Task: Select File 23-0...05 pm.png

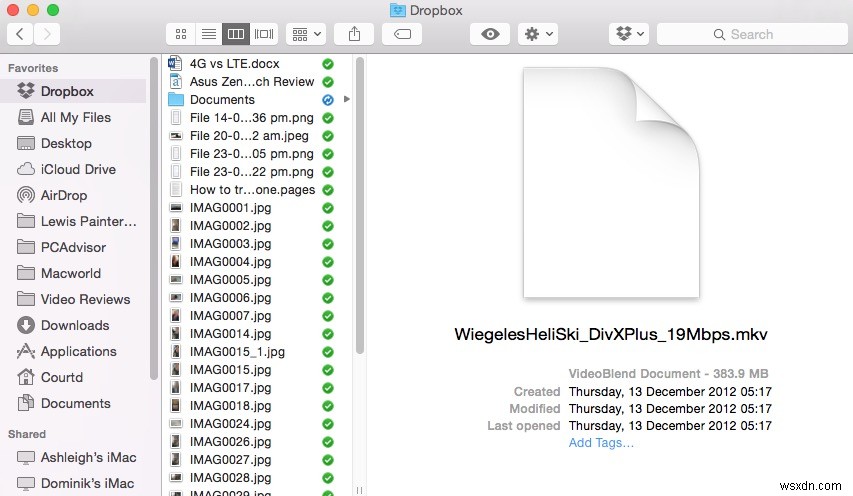Action: pyautogui.click(x=251, y=153)
